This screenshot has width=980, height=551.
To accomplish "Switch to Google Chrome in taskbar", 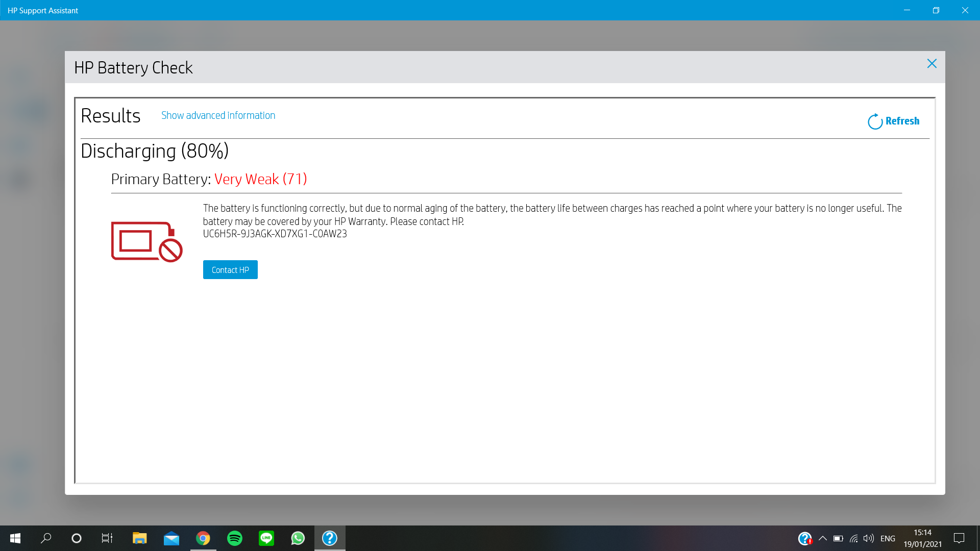I will tap(203, 538).
